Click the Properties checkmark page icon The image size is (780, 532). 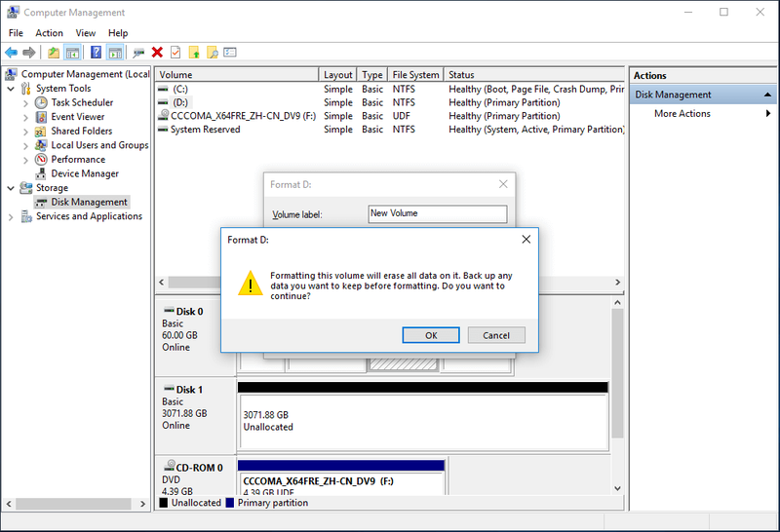(175, 53)
